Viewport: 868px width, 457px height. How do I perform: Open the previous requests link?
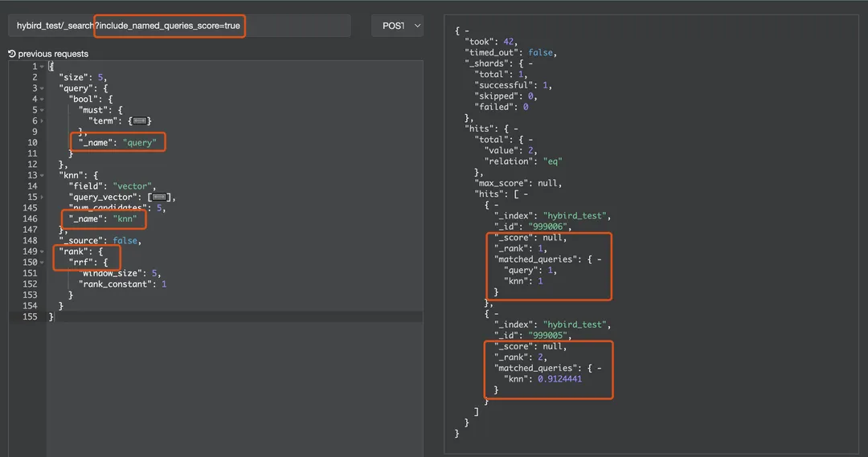coord(53,54)
